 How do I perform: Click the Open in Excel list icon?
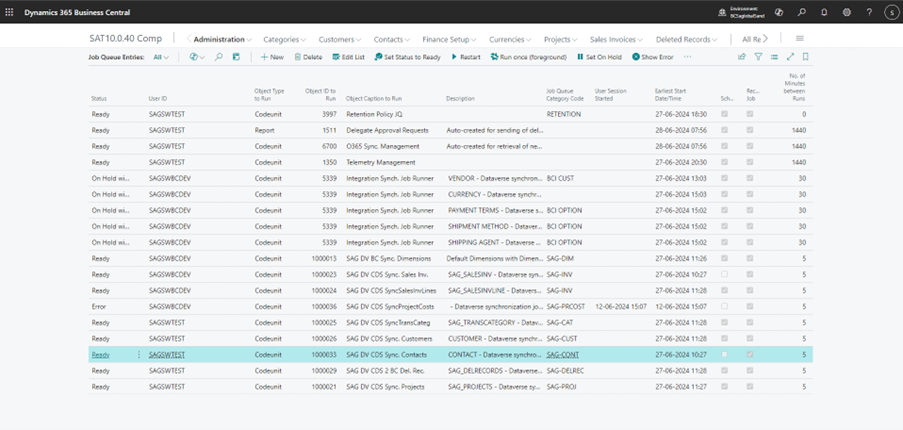pos(236,57)
